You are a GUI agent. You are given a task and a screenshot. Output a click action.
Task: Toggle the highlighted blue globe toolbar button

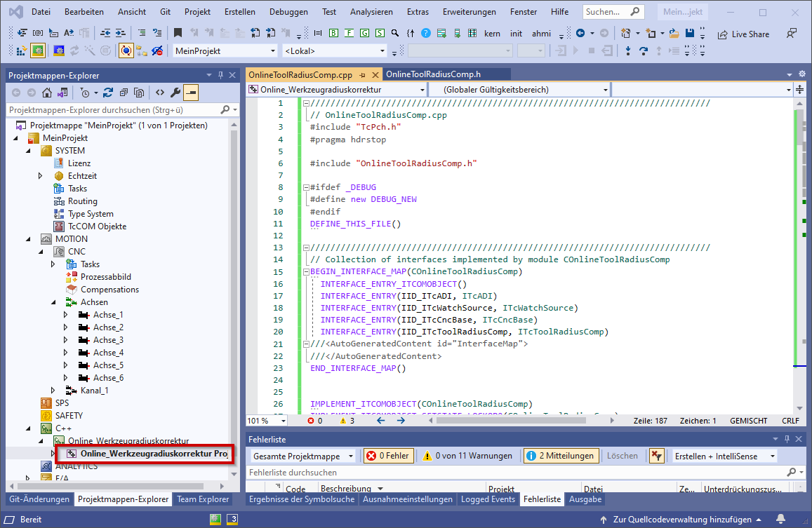(x=126, y=50)
